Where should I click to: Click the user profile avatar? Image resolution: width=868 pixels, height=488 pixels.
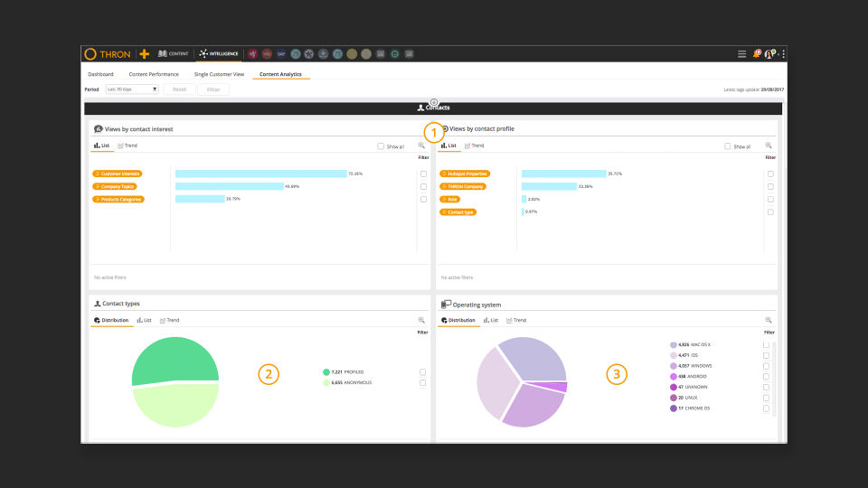coord(769,53)
